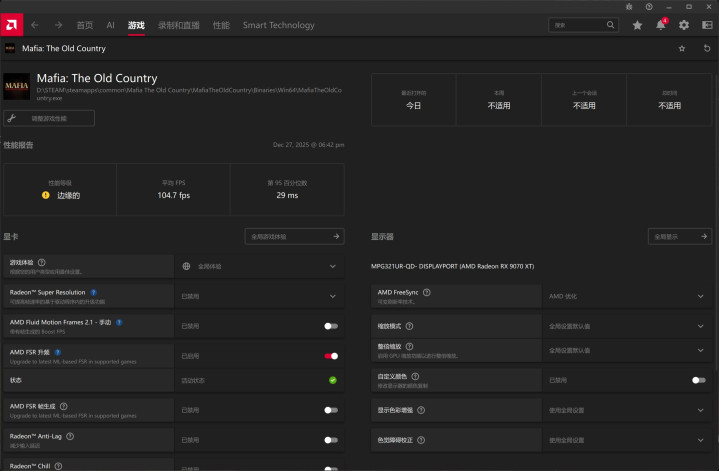Open notifications bell icon
The height and width of the screenshot is (471, 719).
pyautogui.click(x=660, y=25)
